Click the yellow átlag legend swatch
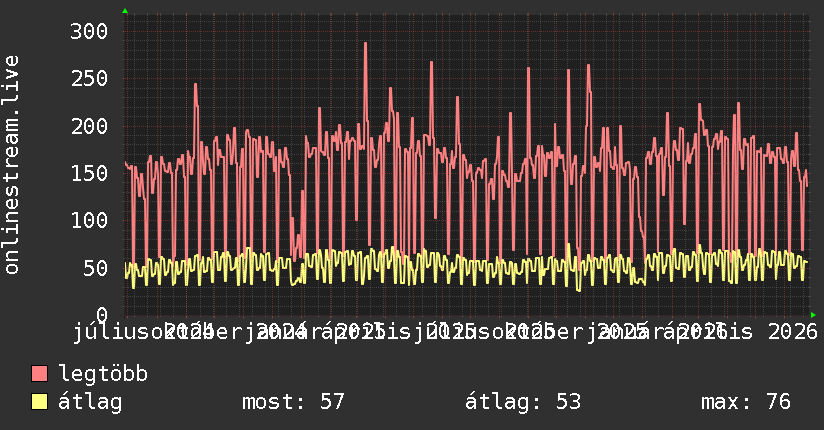 point(39,402)
